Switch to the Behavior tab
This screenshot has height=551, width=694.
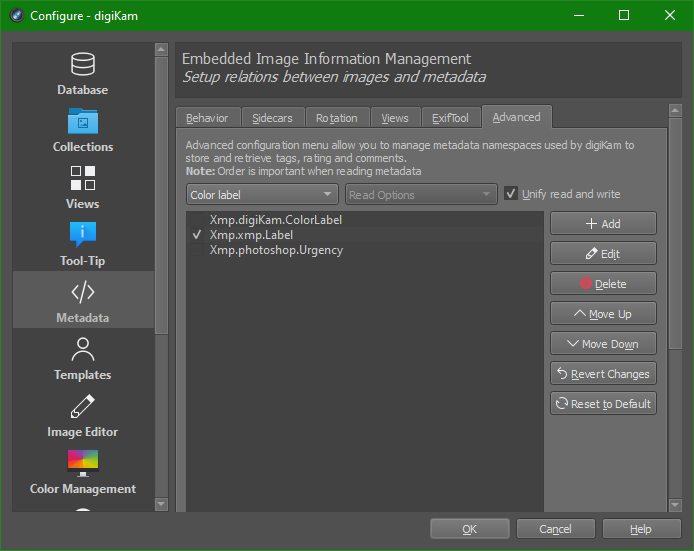point(208,118)
